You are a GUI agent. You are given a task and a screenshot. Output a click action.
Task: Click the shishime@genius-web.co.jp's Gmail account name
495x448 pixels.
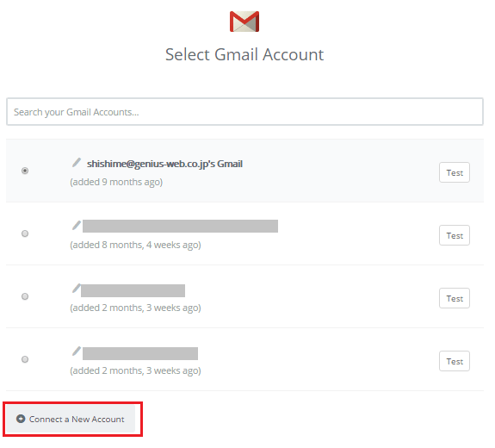164,164
